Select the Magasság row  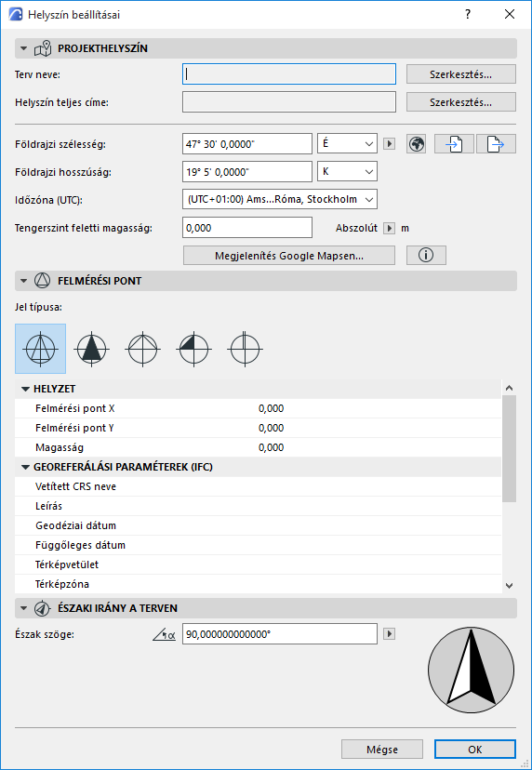(x=259, y=448)
